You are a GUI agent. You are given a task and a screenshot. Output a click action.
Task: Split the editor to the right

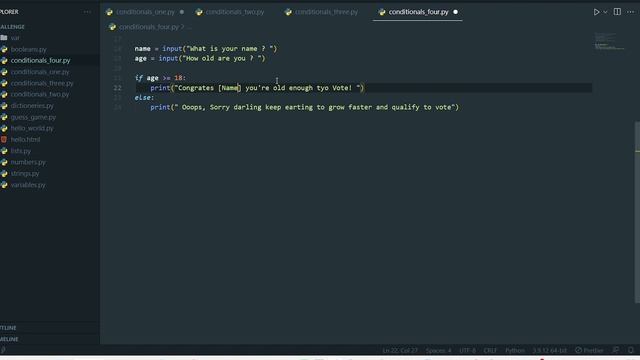tap(617, 12)
